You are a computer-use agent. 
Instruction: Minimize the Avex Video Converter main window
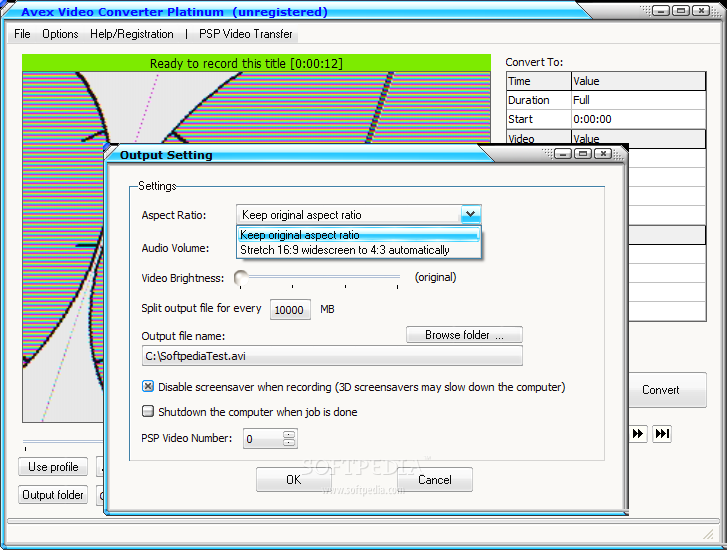click(x=661, y=10)
